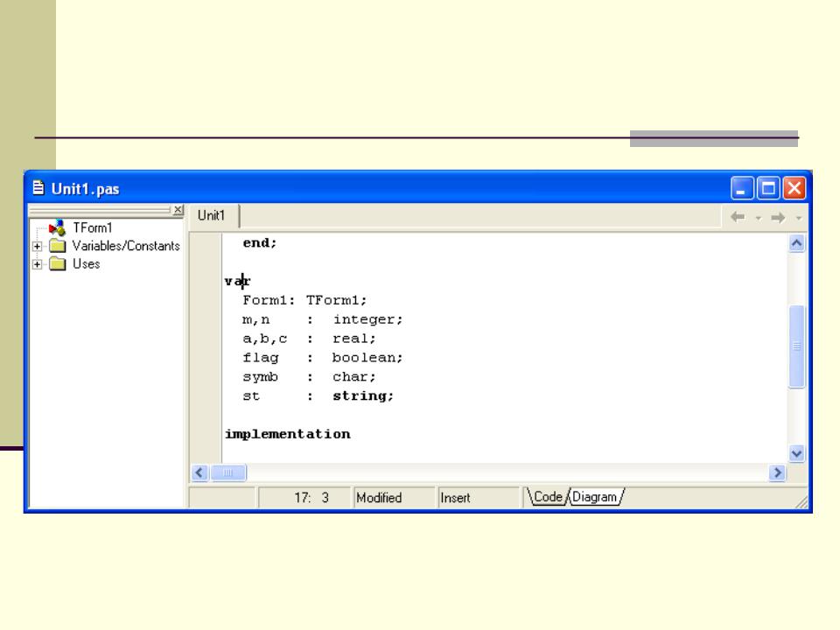Switch to the Code tab
The width and height of the screenshot is (840, 630).
coord(548,497)
